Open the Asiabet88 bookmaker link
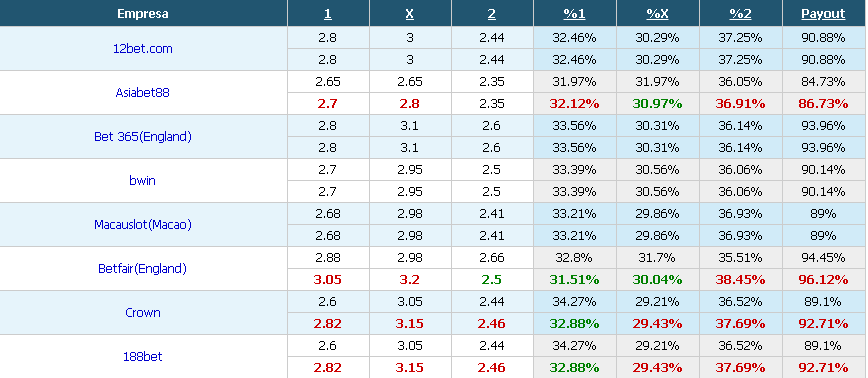The image size is (868, 378). 142,92
